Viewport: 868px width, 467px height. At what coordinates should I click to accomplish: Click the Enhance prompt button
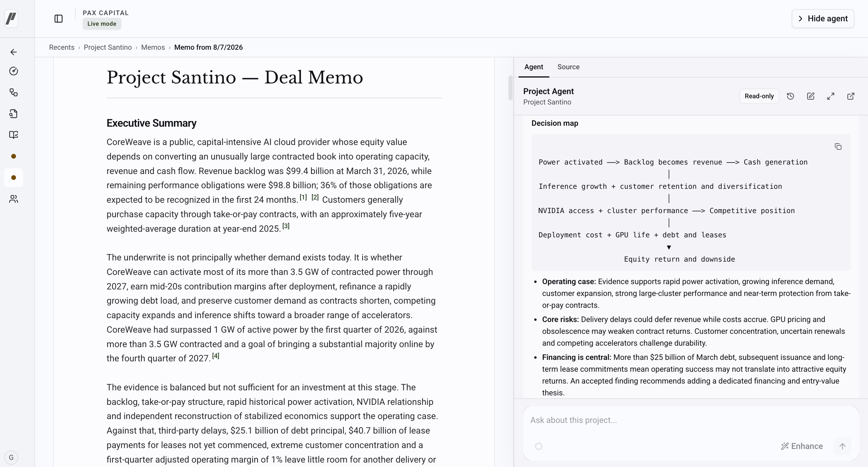pyautogui.click(x=802, y=446)
